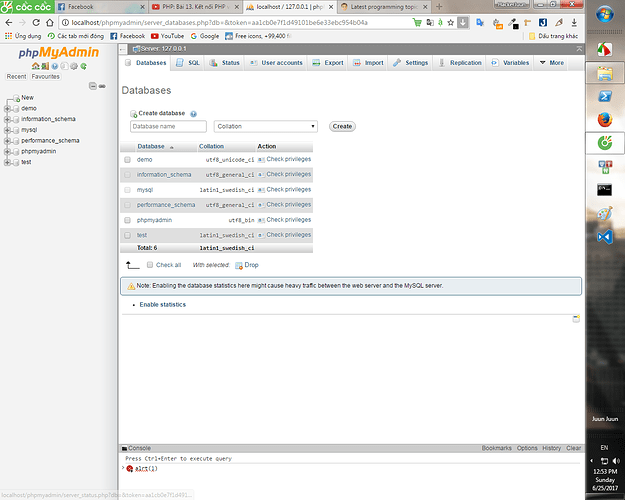Open Visual Studio Code from taskbar
The height and width of the screenshot is (500, 625).
coord(604,238)
